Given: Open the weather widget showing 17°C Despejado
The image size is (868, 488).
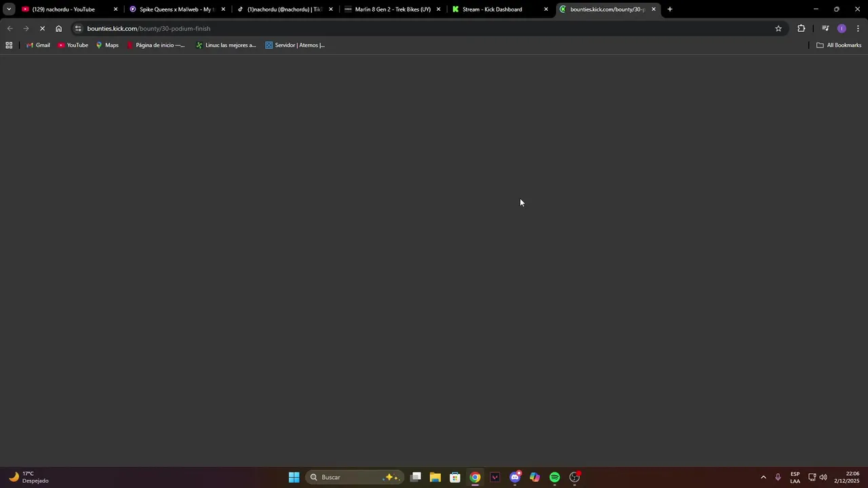Looking at the screenshot, I should click(28, 477).
